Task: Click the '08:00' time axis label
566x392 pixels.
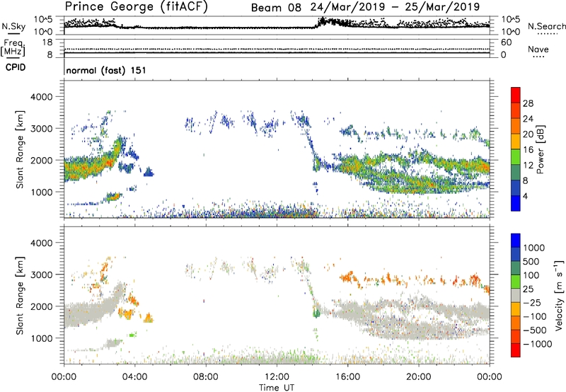Action: coord(206,377)
